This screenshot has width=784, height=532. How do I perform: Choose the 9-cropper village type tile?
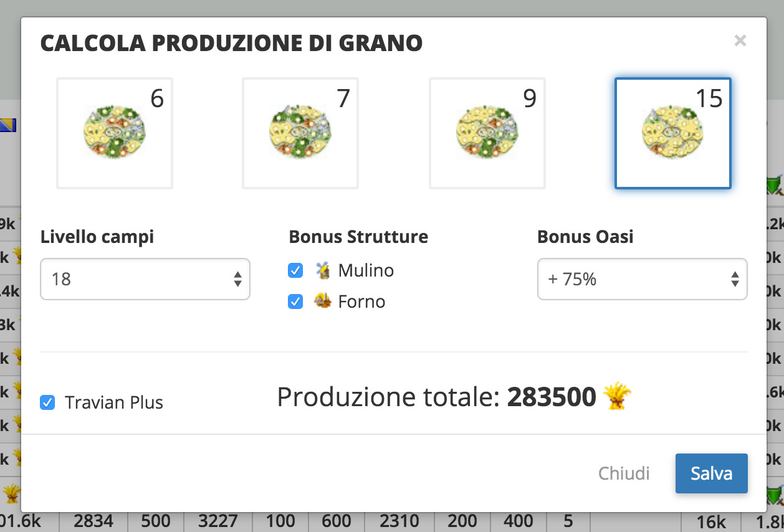pyautogui.click(x=487, y=133)
